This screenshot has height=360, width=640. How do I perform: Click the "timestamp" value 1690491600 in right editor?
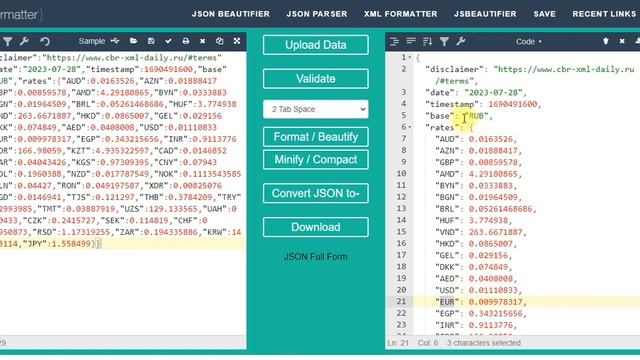tap(513, 104)
